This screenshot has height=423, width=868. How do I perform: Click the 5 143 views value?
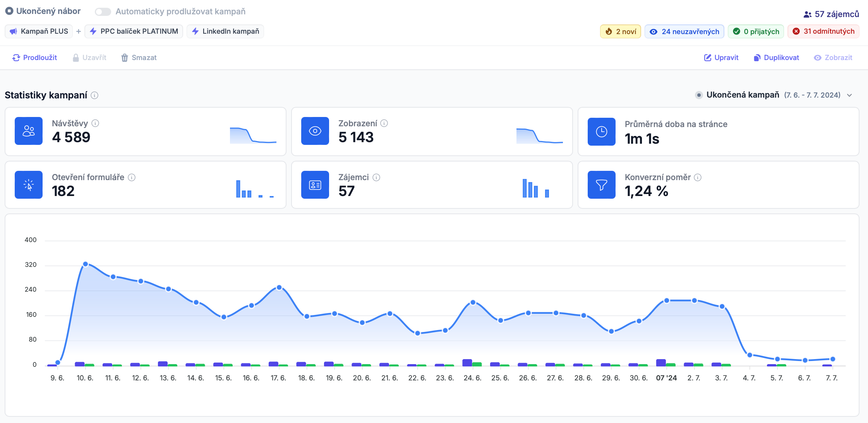pyautogui.click(x=356, y=137)
